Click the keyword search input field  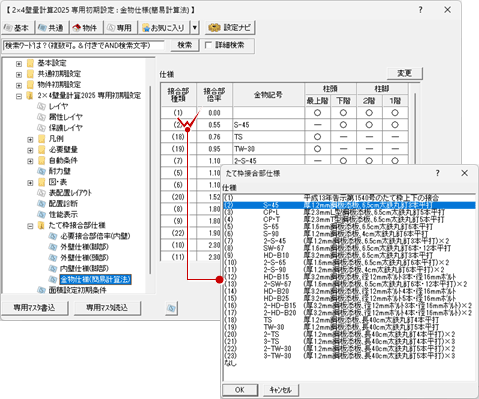[x=84, y=45]
